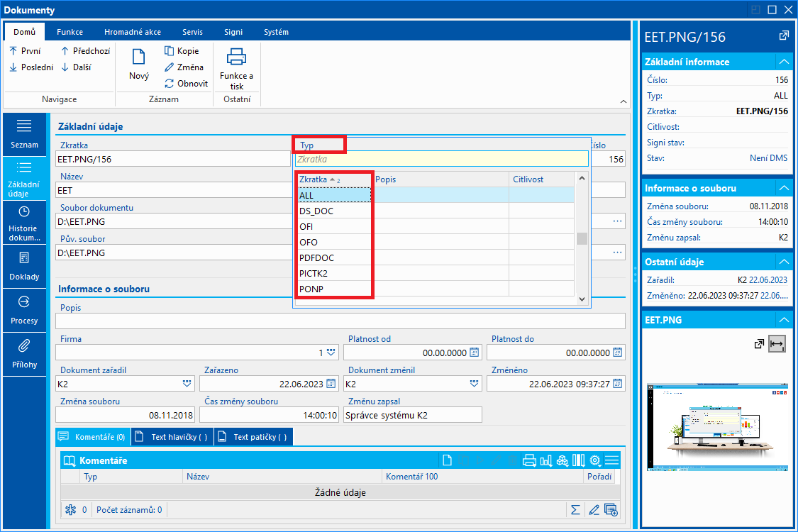Switch to Text patičky tab

coord(253,437)
